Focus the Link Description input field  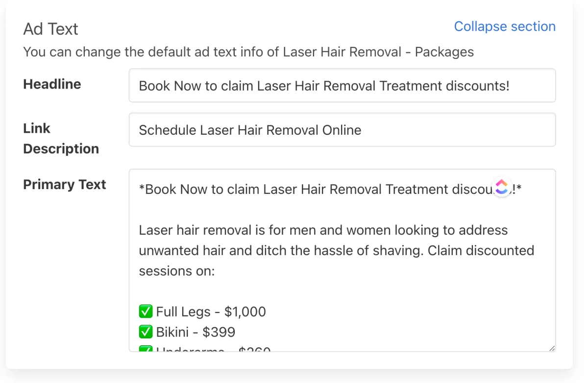click(342, 130)
